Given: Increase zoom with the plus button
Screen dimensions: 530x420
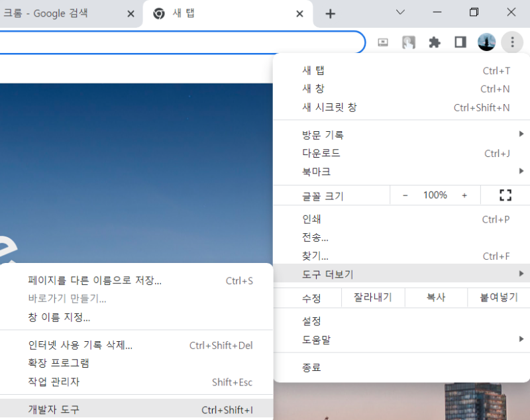Looking at the screenshot, I should click(464, 195).
